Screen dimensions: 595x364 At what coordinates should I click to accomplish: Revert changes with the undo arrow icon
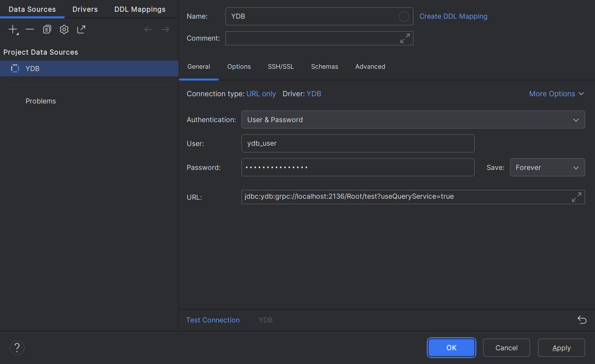click(582, 320)
